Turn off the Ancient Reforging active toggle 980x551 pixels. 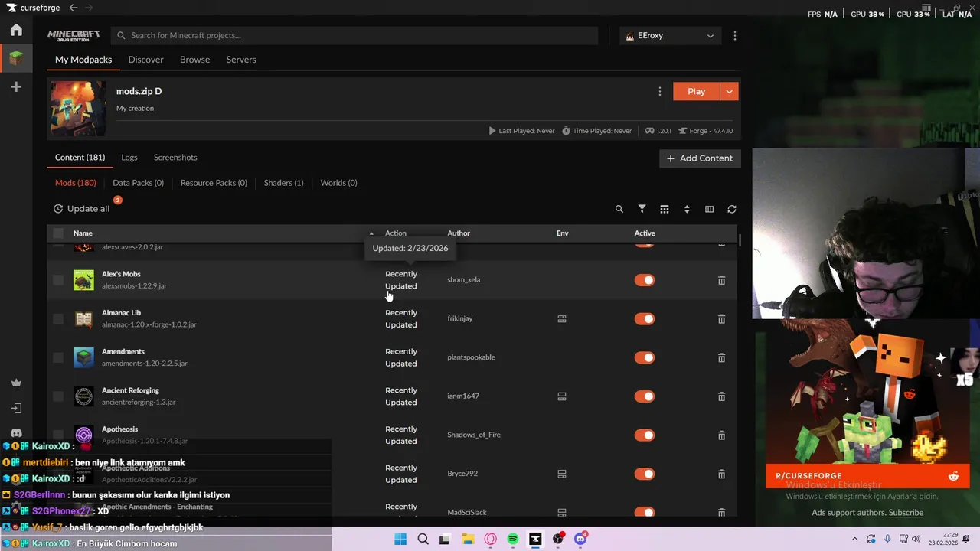645,396
